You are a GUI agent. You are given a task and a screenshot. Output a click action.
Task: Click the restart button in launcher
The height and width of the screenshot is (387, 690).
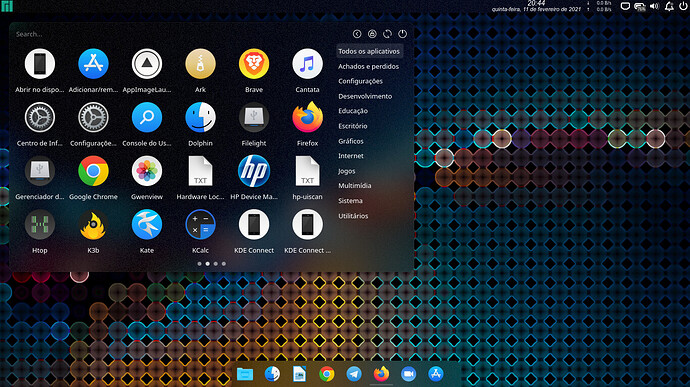point(387,34)
